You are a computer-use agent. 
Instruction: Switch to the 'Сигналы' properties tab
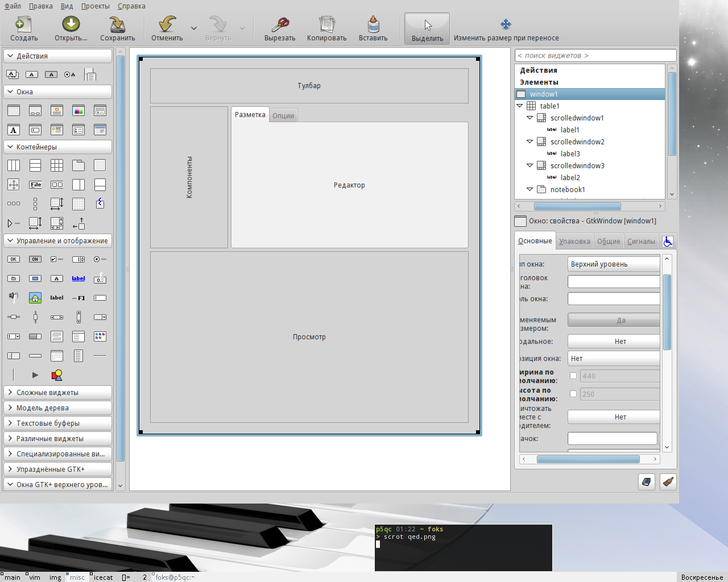pyautogui.click(x=641, y=242)
